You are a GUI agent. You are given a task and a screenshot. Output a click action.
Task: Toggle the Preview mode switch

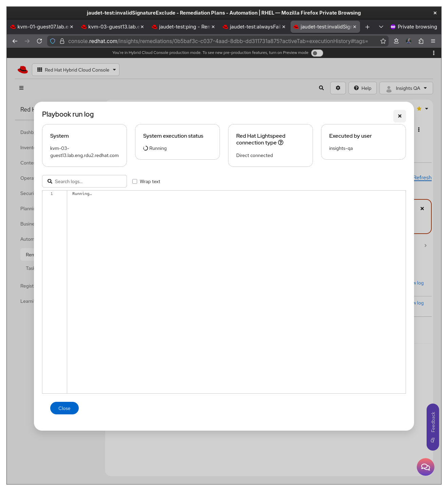tap(317, 53)
